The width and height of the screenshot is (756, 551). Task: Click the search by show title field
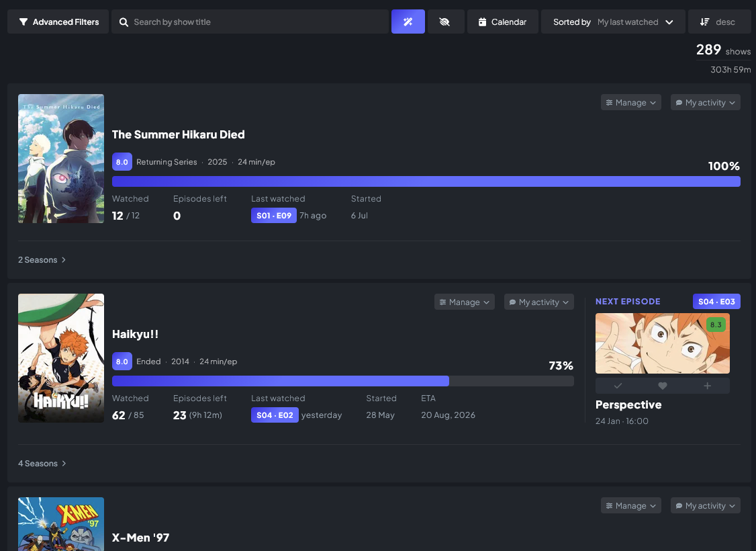(250, 22)
